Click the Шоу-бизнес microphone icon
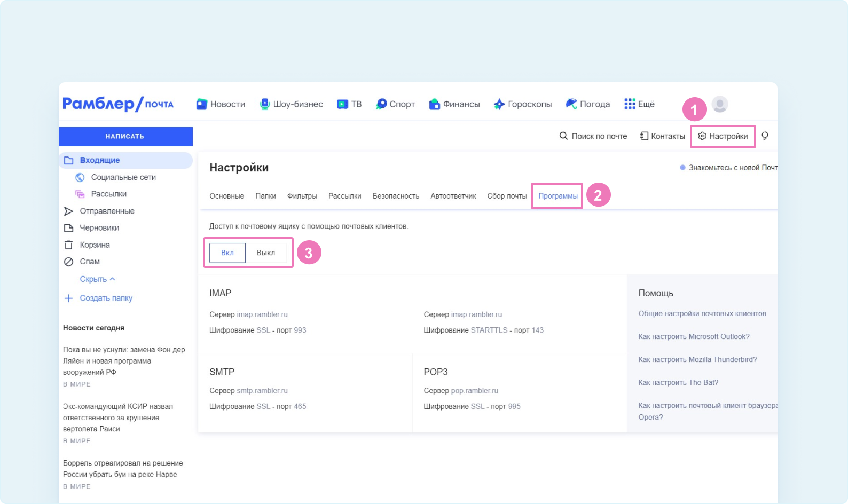Viewport: 848px width, 504px height. 265,104
